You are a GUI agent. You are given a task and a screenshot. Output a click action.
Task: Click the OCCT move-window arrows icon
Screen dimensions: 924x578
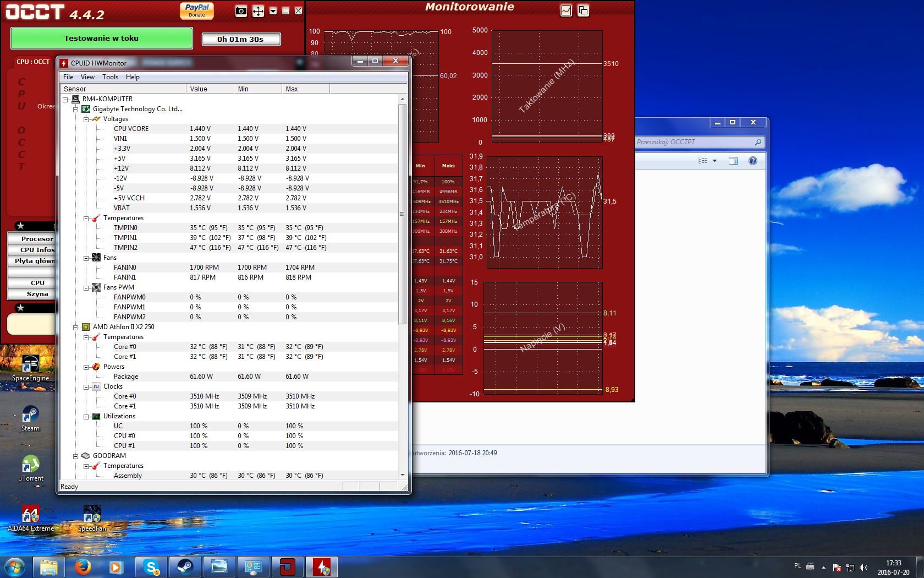258,11
